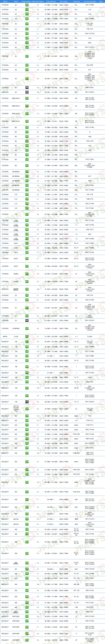This screenshot has width=105, height=644.
Task: Click the 'XSARA BREAK' model cell
Action: click(16, 289)
